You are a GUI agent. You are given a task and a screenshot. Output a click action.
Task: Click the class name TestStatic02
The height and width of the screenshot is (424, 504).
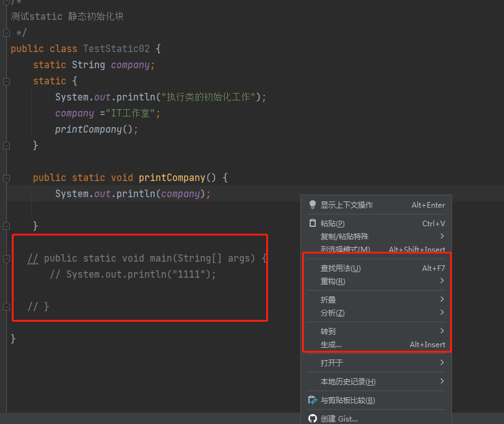tap(116, 48)
